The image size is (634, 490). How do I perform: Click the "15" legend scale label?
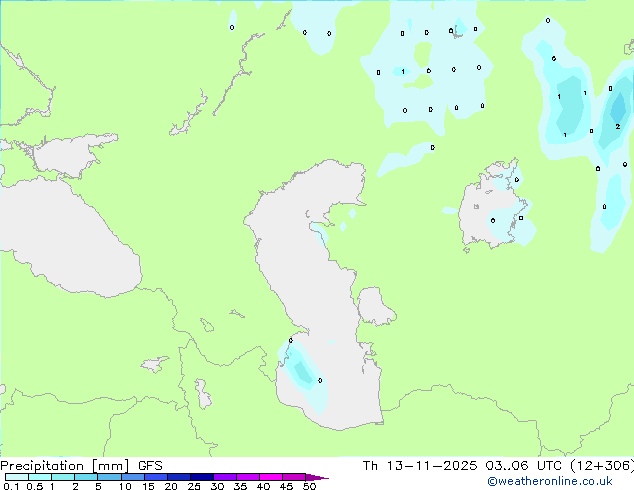(x=148, y=486)
